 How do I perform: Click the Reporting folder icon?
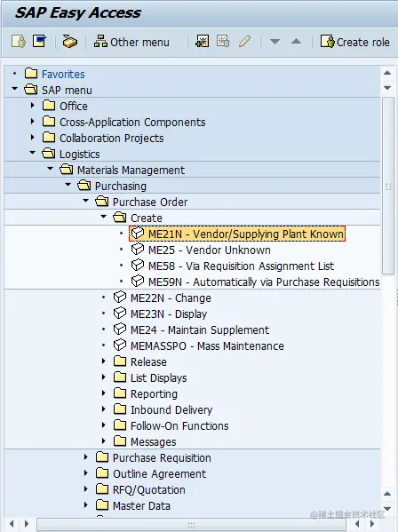120,393
